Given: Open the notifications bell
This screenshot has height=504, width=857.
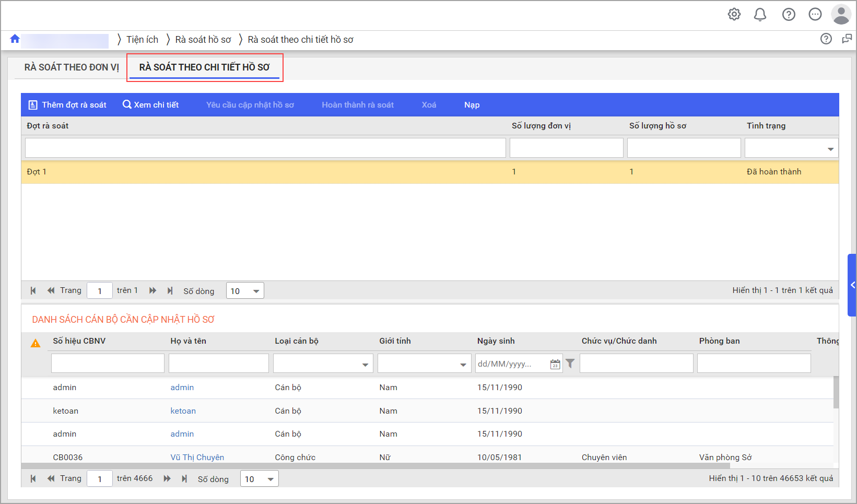Looking at the screenshot, I should point(760,15).
